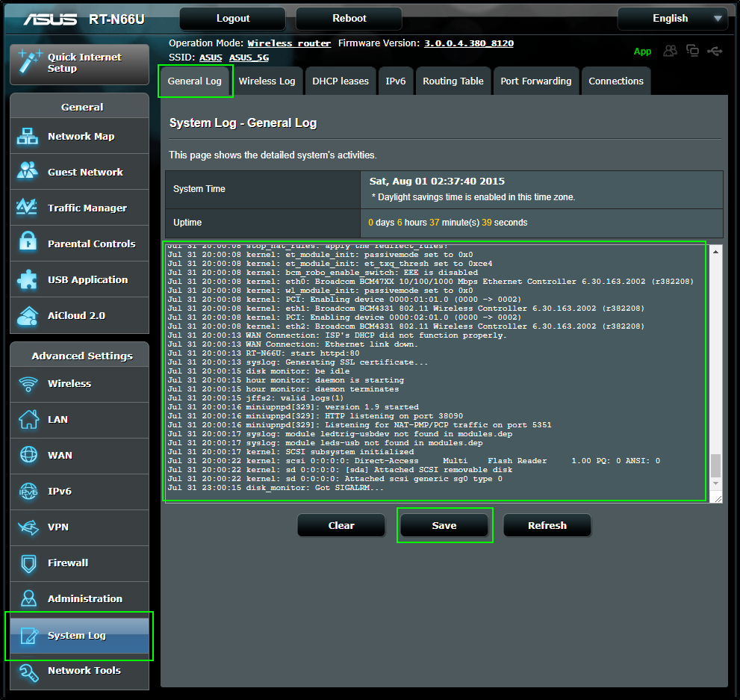Click the guest users status icon in header
Screen dimensions: 740x700
click(x=670, y=51)
